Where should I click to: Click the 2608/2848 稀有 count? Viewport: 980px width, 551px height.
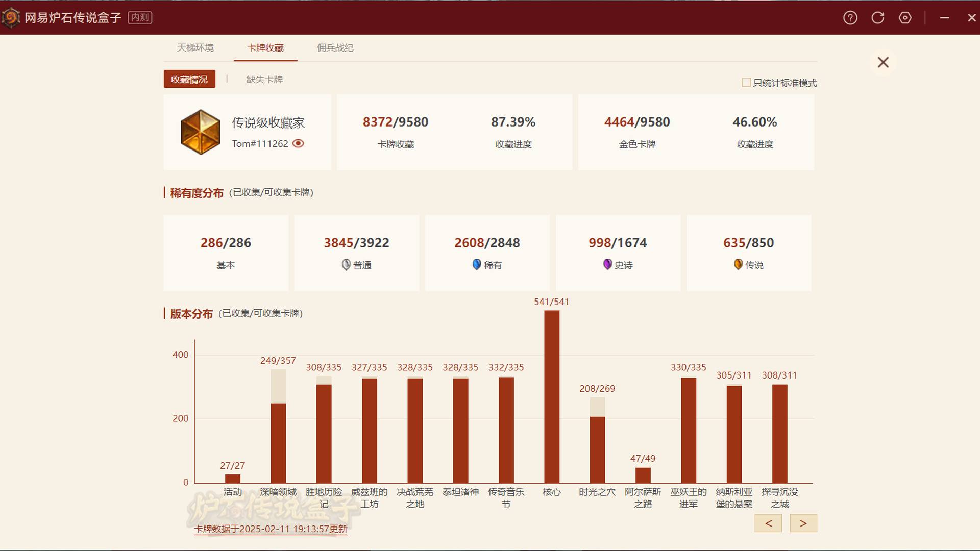[487, 243]
